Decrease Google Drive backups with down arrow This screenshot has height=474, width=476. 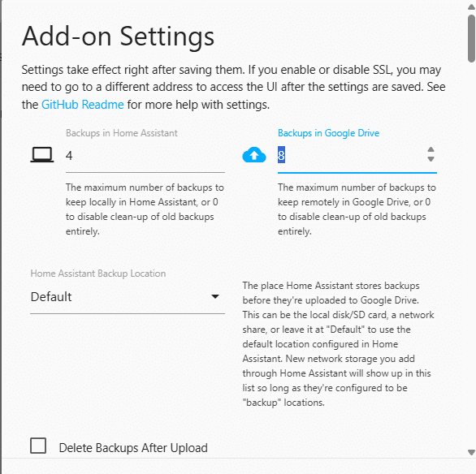(431, 159)
